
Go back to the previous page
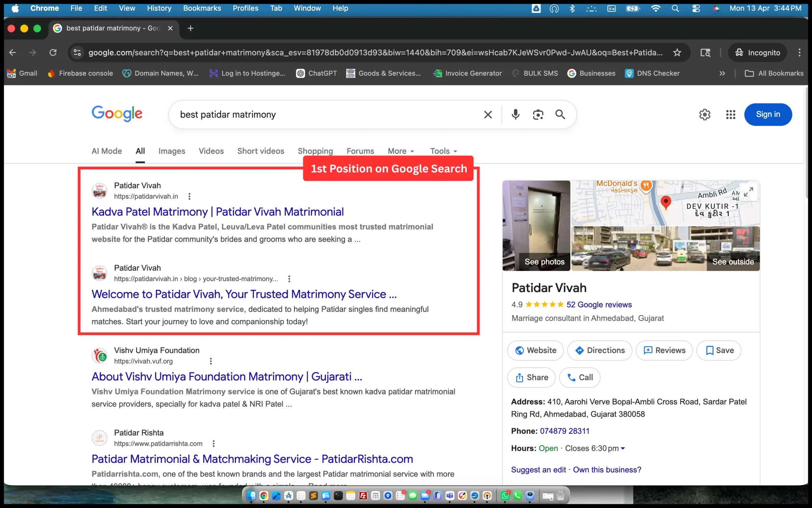click(x=12, y=52)
